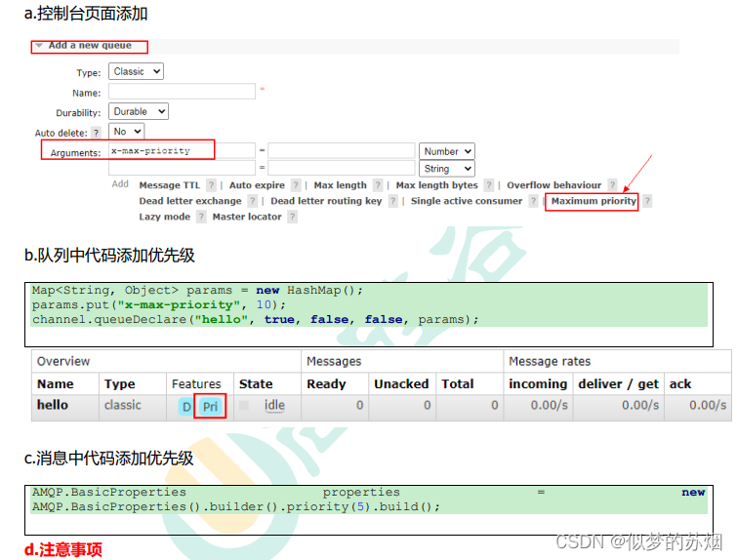This screenshot has width=737, height=560.
Task: Add the Max length argument
Action: pos(341,185)
